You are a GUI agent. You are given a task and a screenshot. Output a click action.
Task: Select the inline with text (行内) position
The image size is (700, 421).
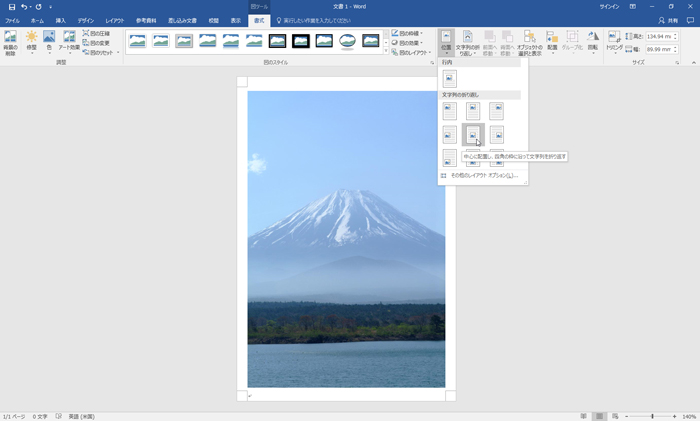click(x=449, y=78)
